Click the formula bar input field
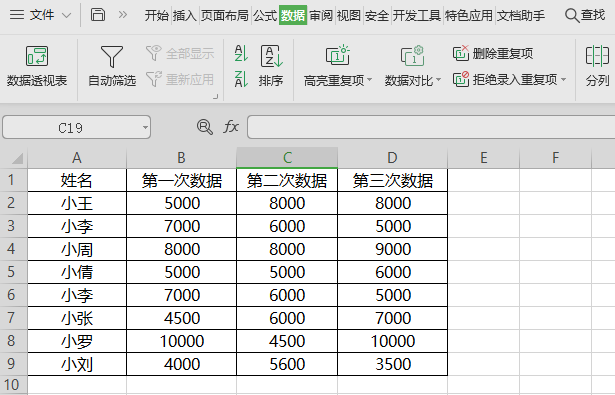Image resolution: width=615 pixels, height=395 pixels. [x=431, y=127]
